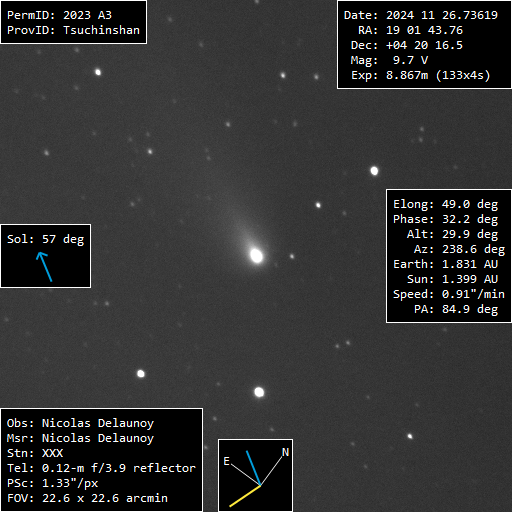Click the Obs Nicolas Delaunoy line
The width and height of the screenshot is (512, 512).
click(80, 423)
